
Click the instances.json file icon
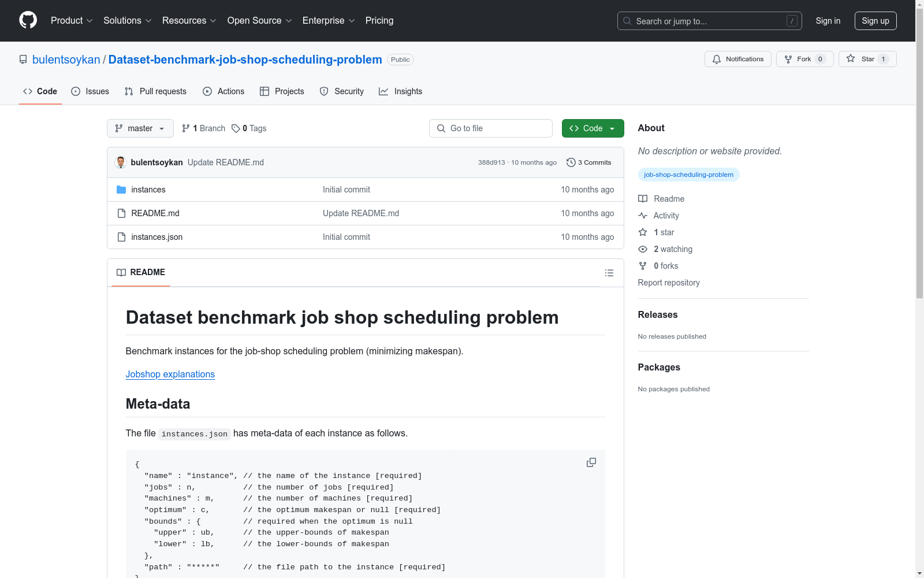(121, 237)
